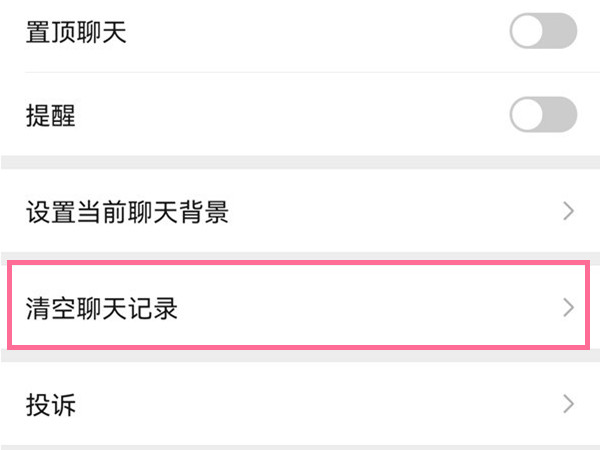This screenshot has height=450, width=600.
Task: Tap the 清空聊天记录 text label
Action: click(101, 308)
